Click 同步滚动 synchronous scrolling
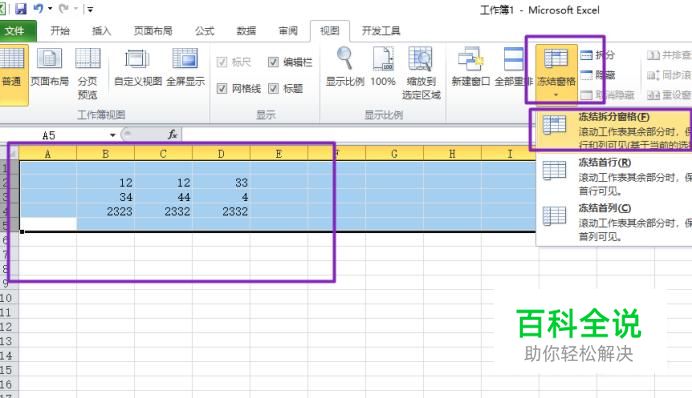Viewport: 692px width, 398px height. (669, 75)
